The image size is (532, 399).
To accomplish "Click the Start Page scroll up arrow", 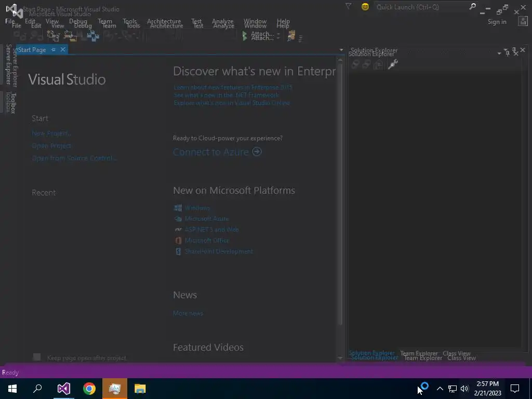I will (x=340, y=60).
